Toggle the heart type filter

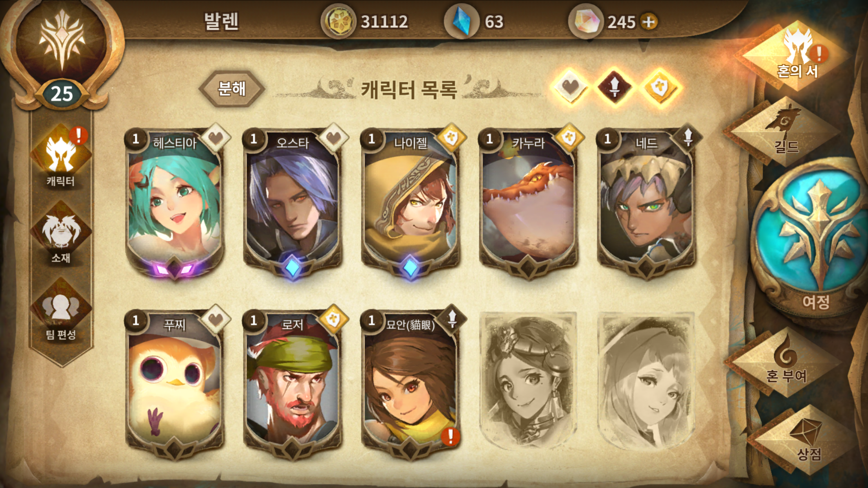click(570, 86)
